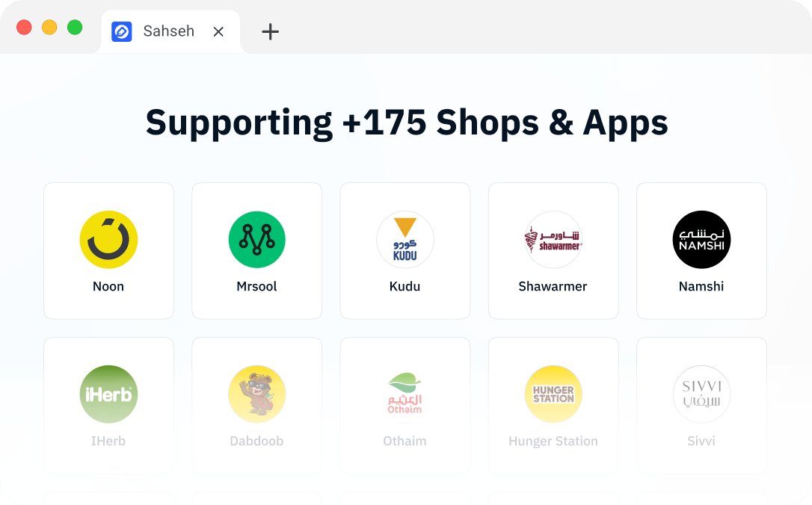Viewport: 812px width, 505px height.
Task: Select the Hunger Station text label
Action: point(553,441)
